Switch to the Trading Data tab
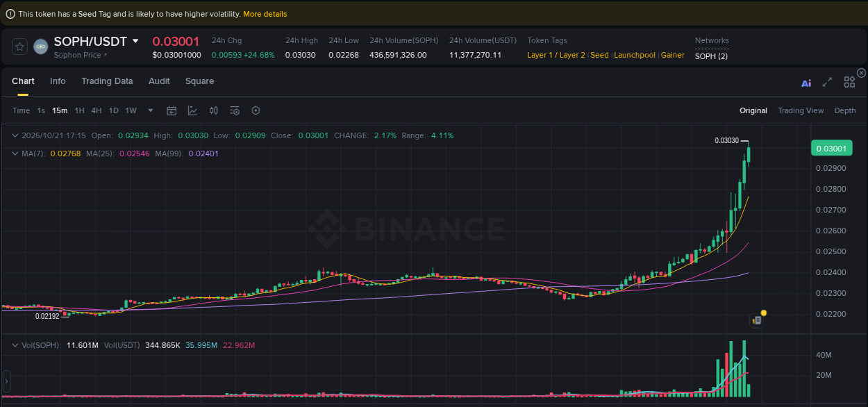 107,81
